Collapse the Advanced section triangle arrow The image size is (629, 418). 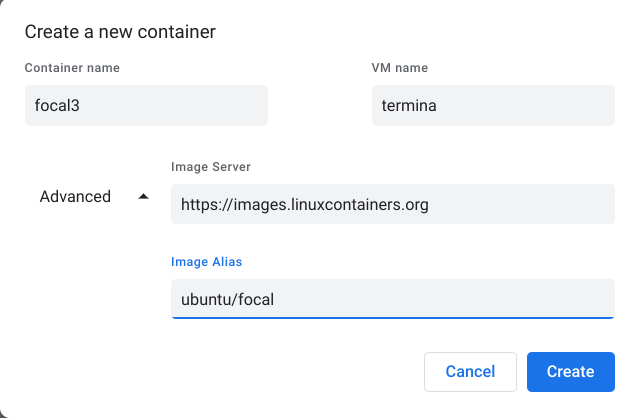(x=143, y=197)
